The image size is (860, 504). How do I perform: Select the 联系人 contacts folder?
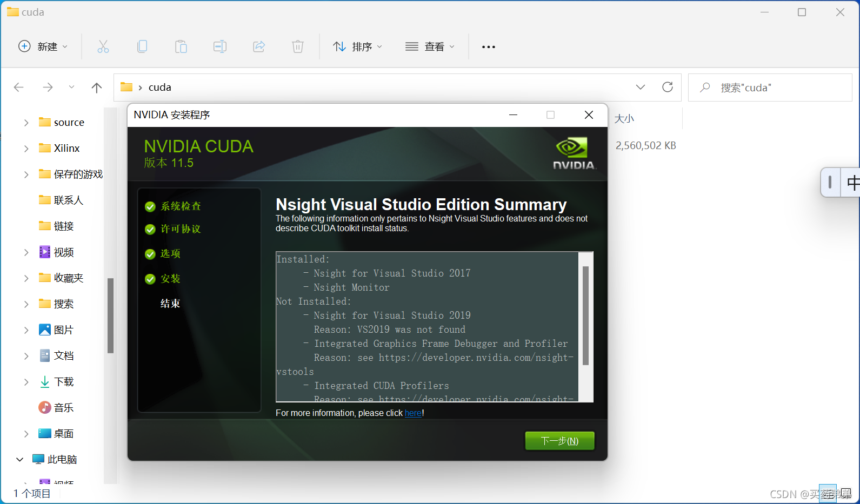[x=61, y=200]
